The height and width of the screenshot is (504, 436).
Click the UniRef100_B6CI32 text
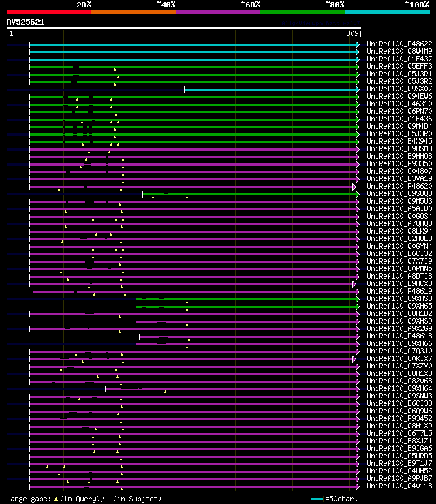399,253
